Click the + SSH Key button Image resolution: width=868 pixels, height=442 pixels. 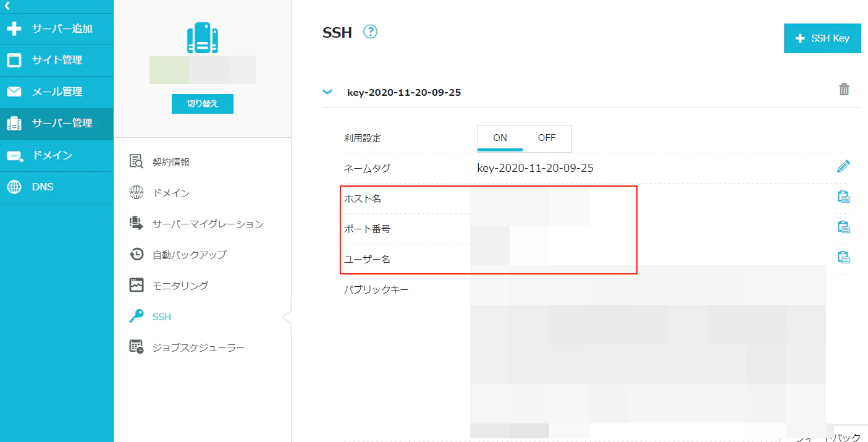pyautogui.click(x=822, y=38)
